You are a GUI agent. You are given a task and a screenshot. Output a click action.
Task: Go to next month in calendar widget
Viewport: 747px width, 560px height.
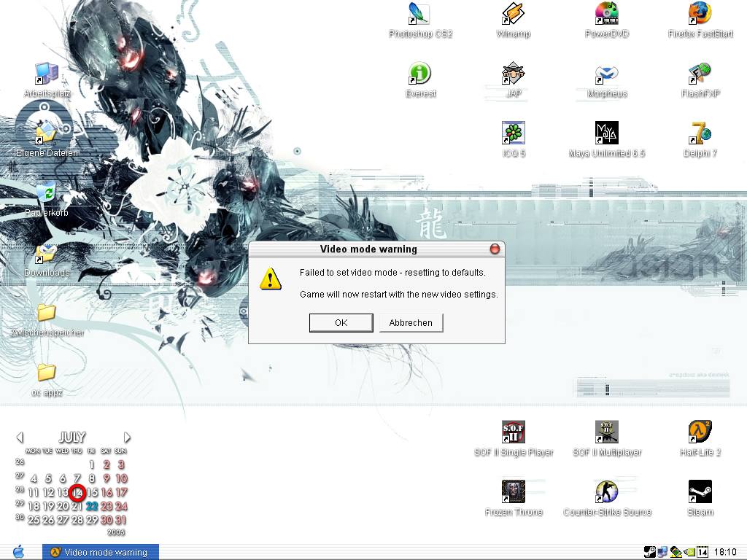127,437
